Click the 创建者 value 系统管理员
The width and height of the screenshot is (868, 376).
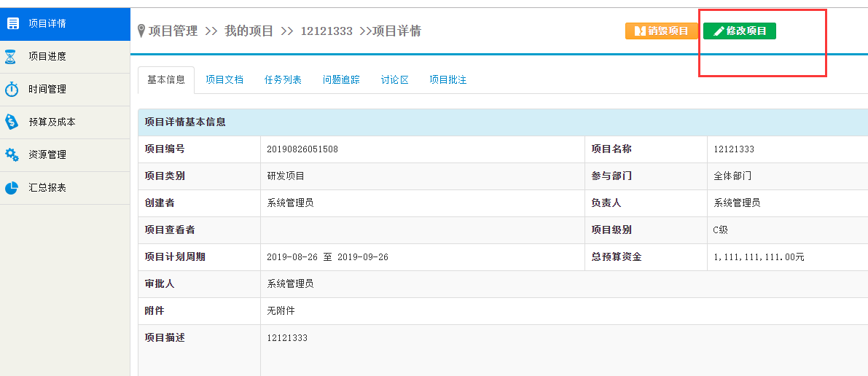290,203
